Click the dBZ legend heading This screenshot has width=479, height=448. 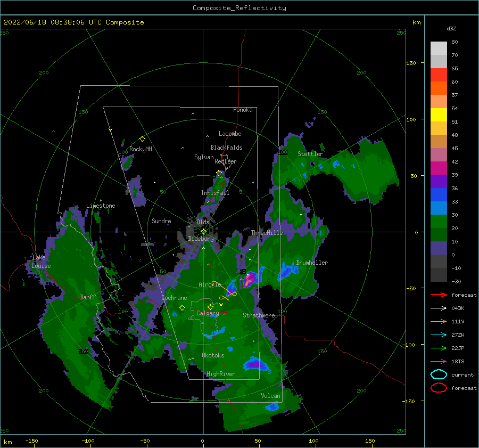451,28
